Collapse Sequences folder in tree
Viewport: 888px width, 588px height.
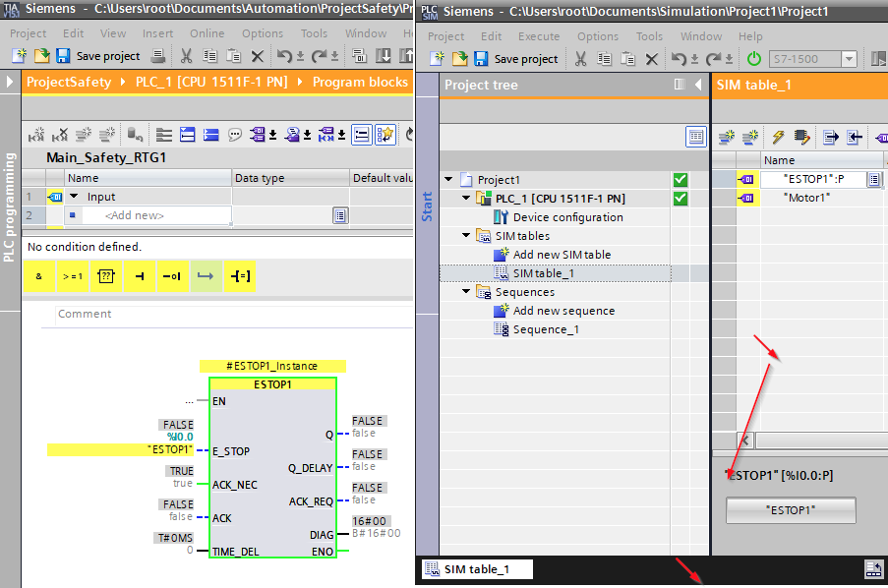tap(466, 291)
